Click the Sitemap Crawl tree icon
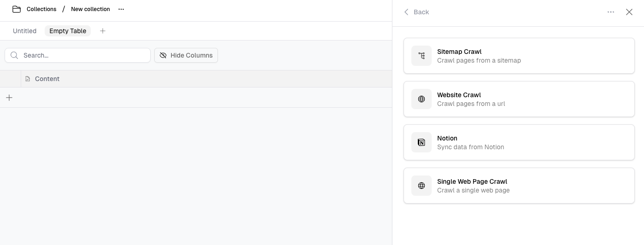Image resolution: width=644 pixels, height=245 pixels. [x=422, y=56]
